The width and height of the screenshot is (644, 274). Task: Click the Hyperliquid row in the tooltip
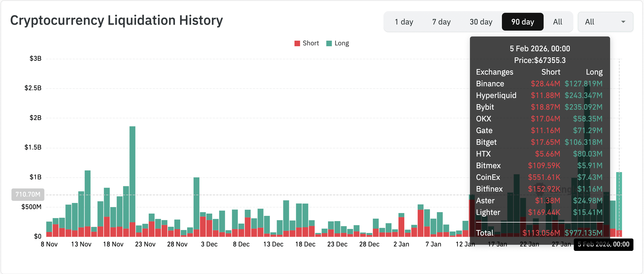(539, 95)
